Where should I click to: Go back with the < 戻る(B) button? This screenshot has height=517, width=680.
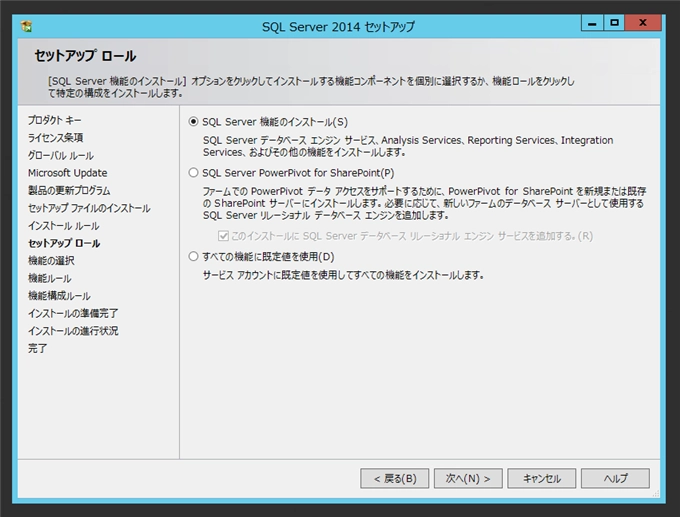point(395,478)
